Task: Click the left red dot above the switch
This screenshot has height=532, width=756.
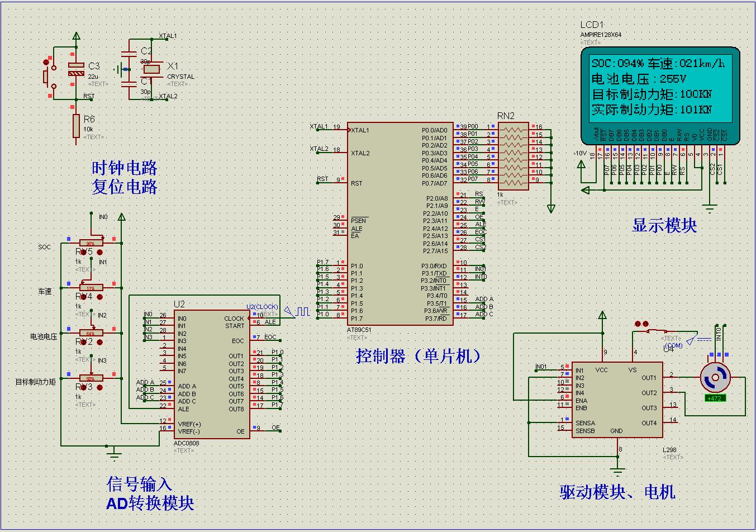Action: (x=638, y=324)
